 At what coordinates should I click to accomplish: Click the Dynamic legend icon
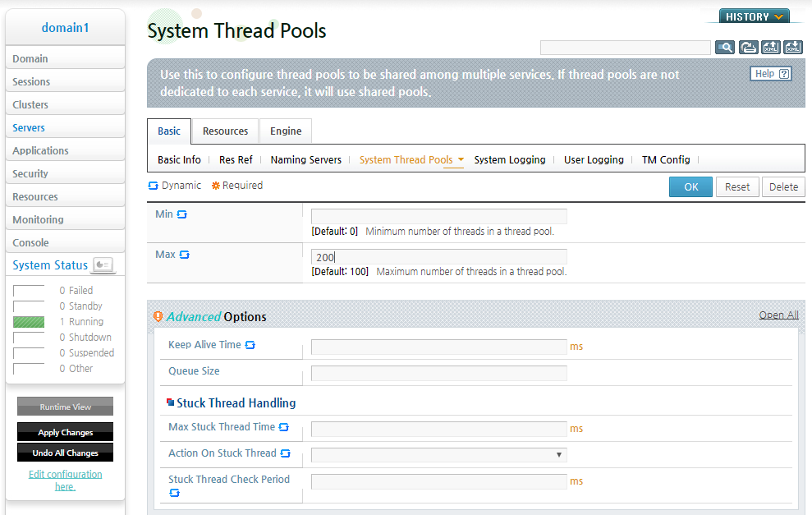[154, 186]
